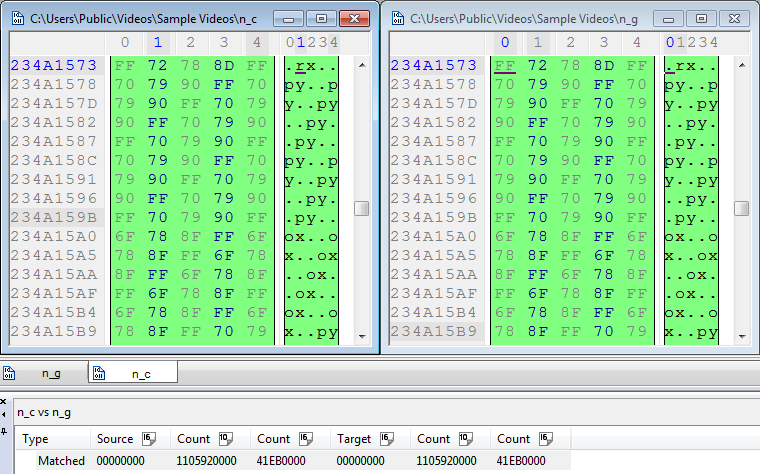Sort results by Type column
The width and height of the screenshot is (760, 474).
35,439
